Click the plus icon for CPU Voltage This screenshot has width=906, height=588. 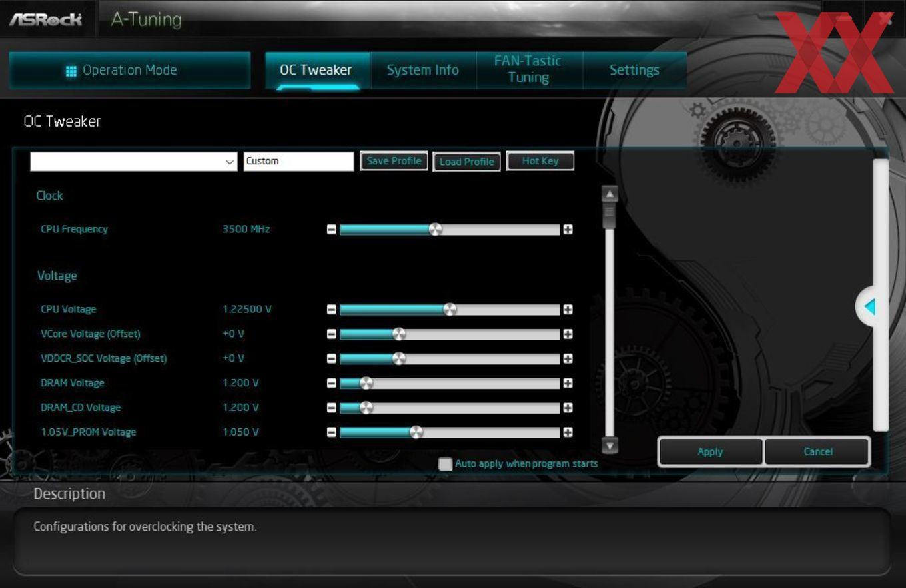tap(568, 310)
